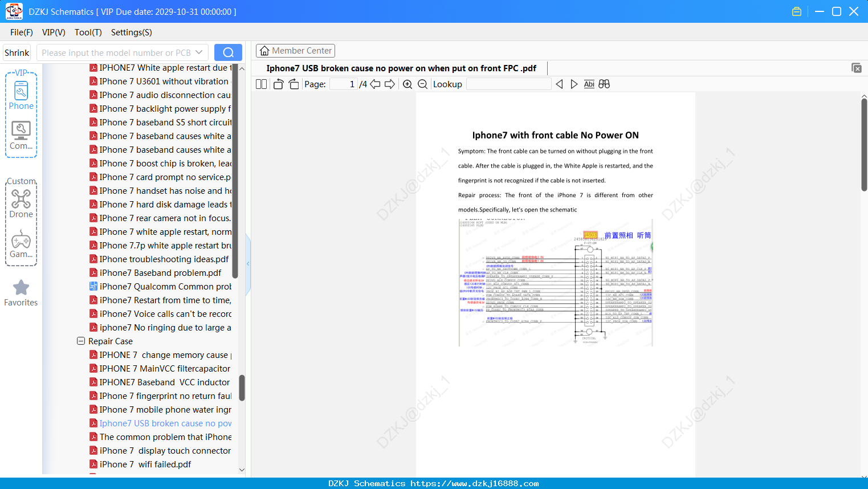The width and height of the screenshot is (868, 489).
Task: Click file tree scroll-down arrow
Action: (x=242, y=470)
